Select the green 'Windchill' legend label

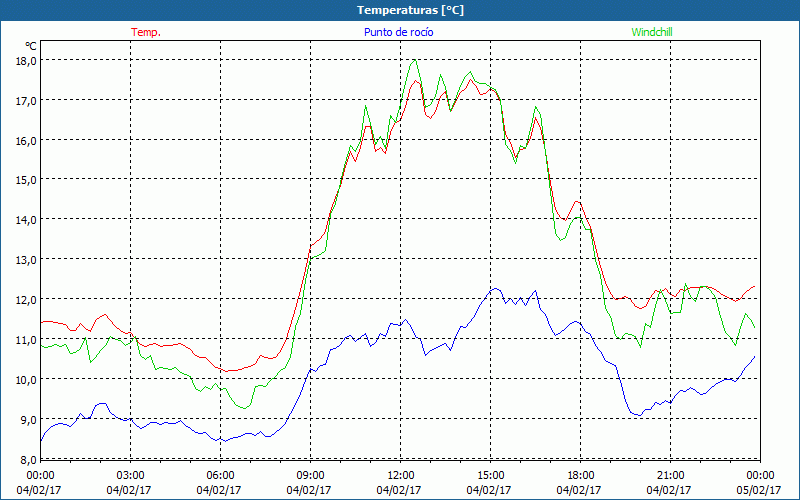pyautogui.click(x=652, y=32)
